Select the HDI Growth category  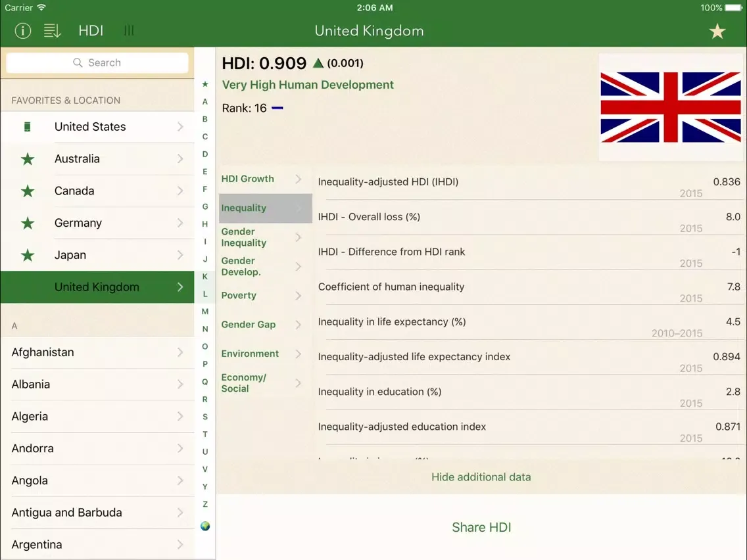click(265, 179)
